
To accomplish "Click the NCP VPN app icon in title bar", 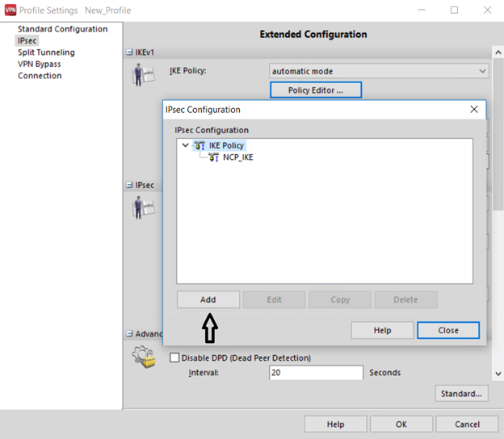I will (10, 10).
